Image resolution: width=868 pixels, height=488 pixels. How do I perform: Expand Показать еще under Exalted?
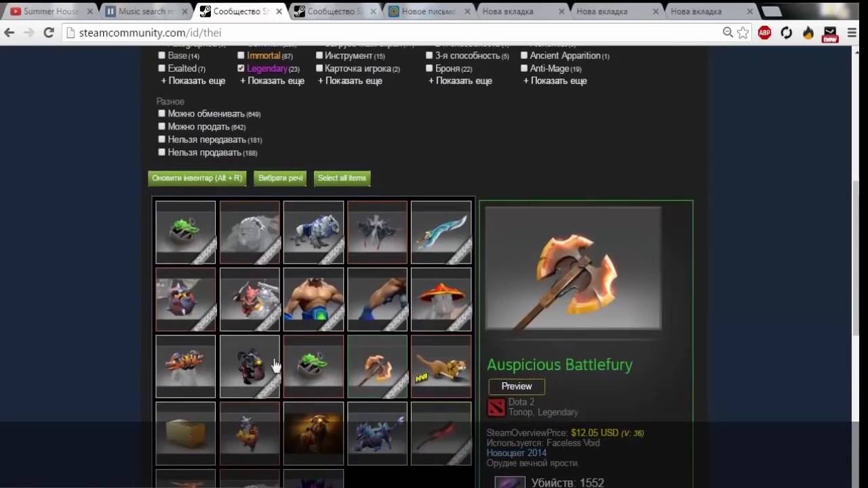pyautogui.click(x=193, y=81)
